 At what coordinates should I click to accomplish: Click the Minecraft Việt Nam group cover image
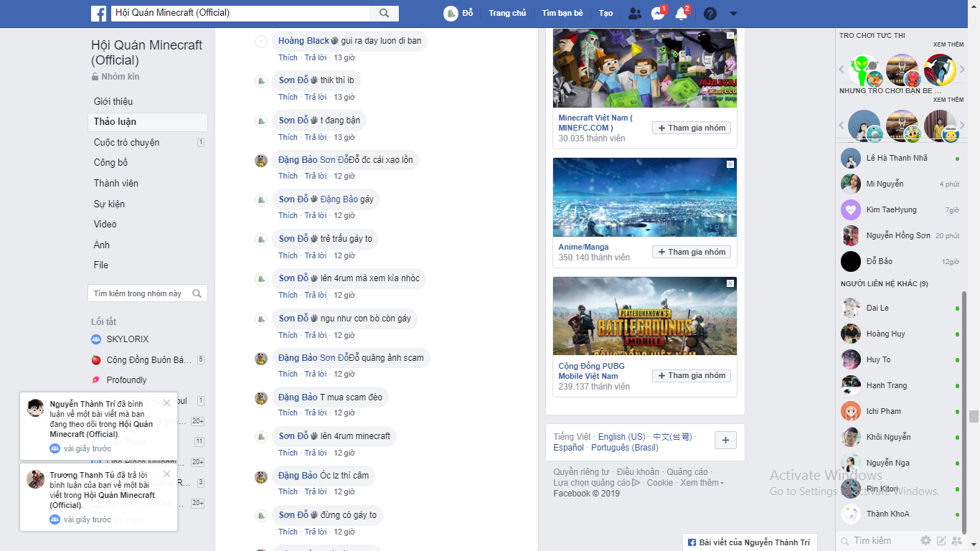(645, 69)
